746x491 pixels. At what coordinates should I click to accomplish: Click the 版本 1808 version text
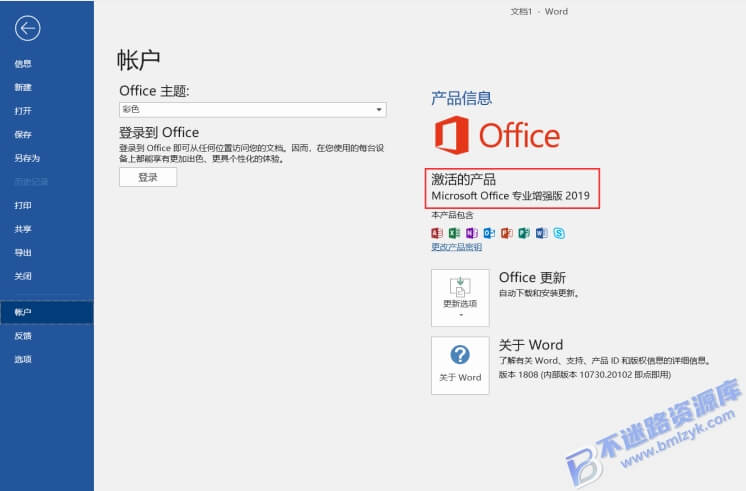point(585,375)
